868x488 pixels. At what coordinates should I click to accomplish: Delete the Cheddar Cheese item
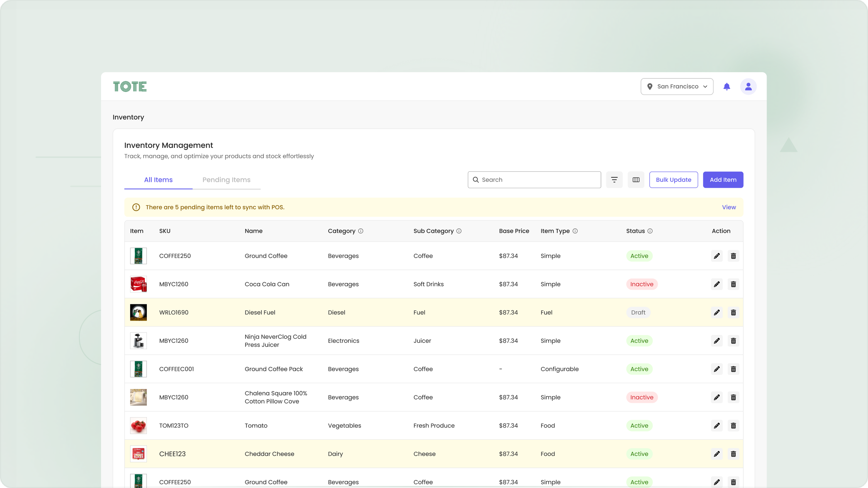click(733, 454)
